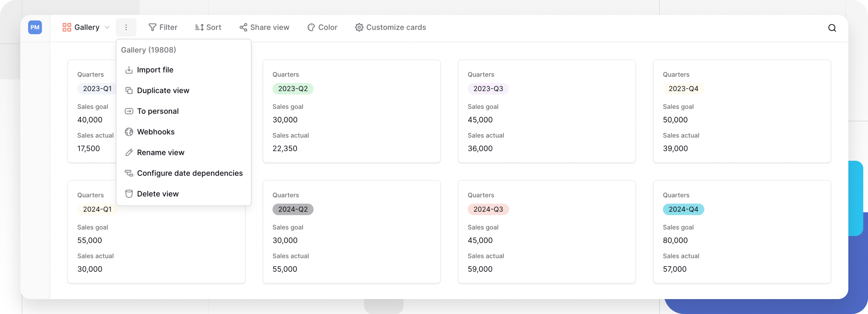This screenshot has height=314, width=868.
Task: Click the Import file download icon
Action: coord(129,70)
